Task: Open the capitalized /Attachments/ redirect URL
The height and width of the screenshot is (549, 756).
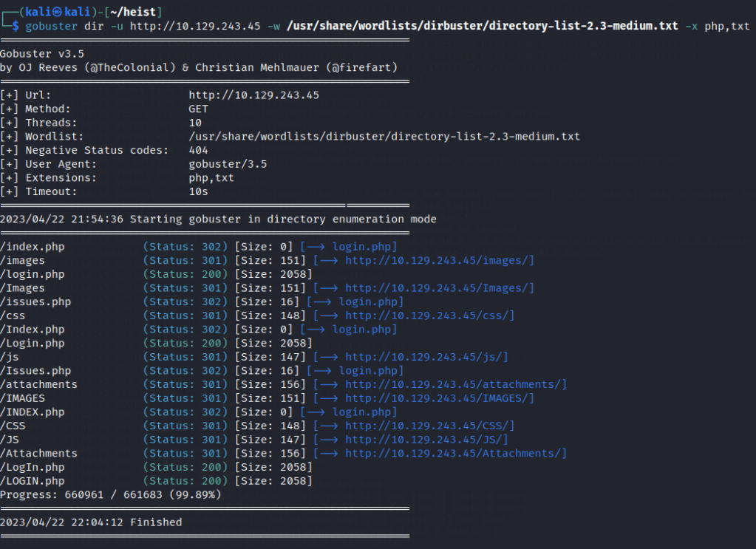Action: [455, 453]
